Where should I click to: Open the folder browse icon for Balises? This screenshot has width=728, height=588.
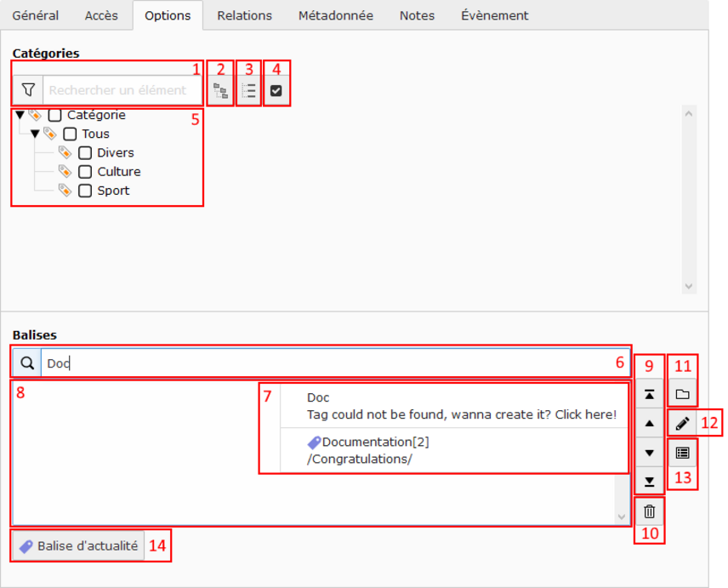tap(682, 395)
